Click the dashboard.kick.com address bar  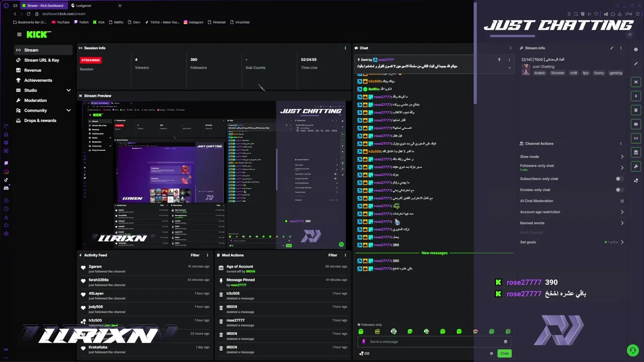[x=63, y=14]
